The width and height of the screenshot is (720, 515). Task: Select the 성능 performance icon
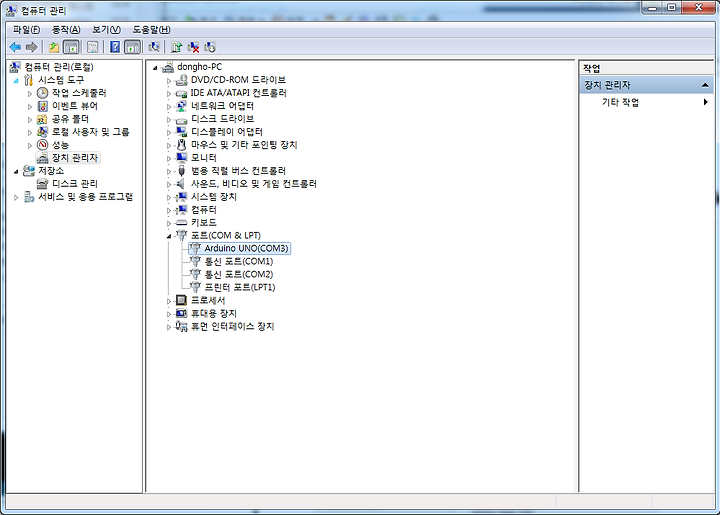(x=42, y=145)
